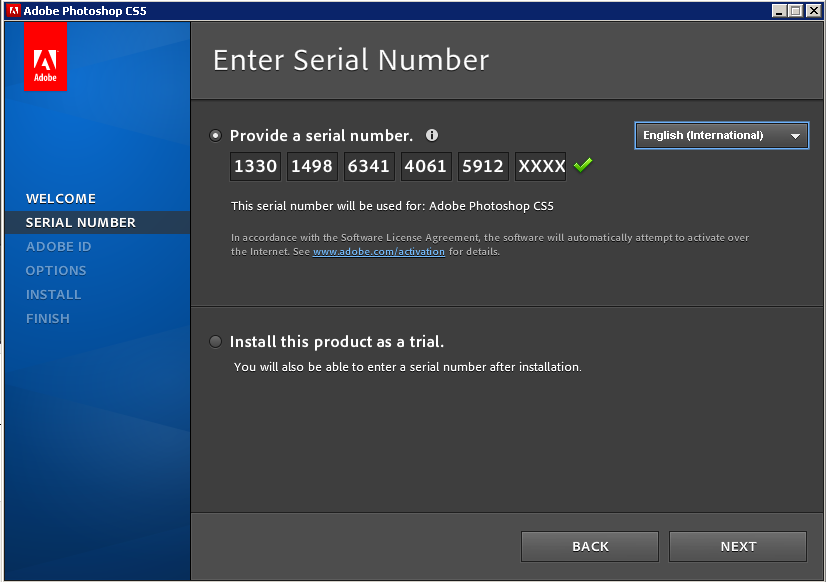The width and height of the screenshot is (826, 582).
Task: Click the BACK button
Action: tap(590, 546)
